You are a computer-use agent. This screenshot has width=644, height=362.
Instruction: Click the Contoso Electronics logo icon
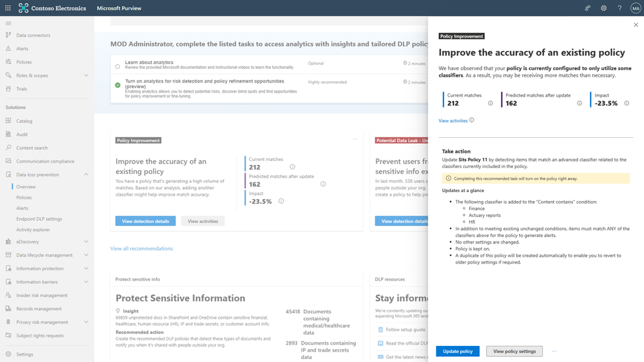pos(23,8)
